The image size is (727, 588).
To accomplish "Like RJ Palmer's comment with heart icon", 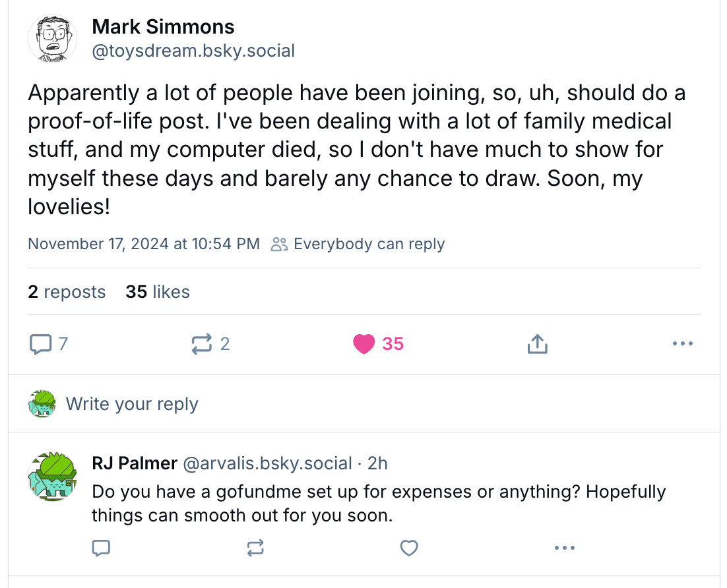I will tap(409, 548).
